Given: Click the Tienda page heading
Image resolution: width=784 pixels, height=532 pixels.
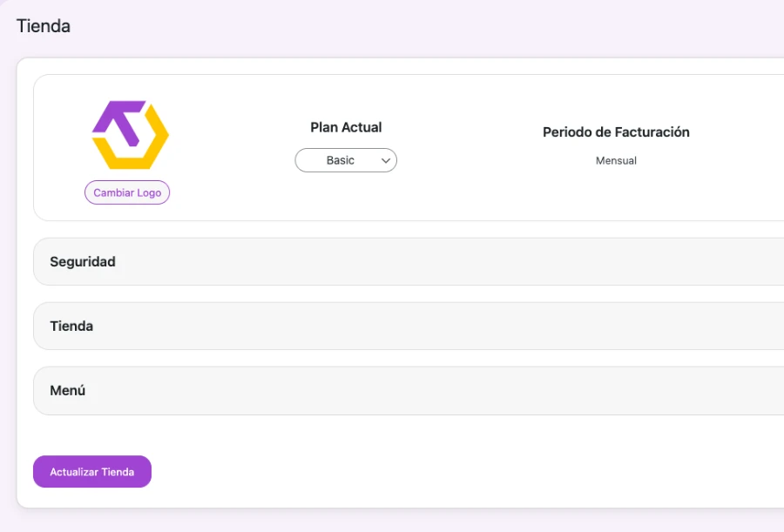Looking at the screenshot, I should coord(44,26).
